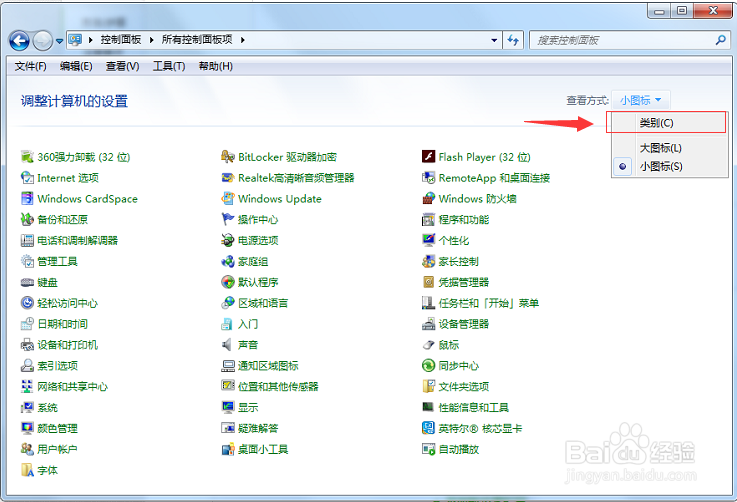This screenshot has width=737, height=502.
Task: Click the 家庭组 icon
Action: click(x=228, y=261)
